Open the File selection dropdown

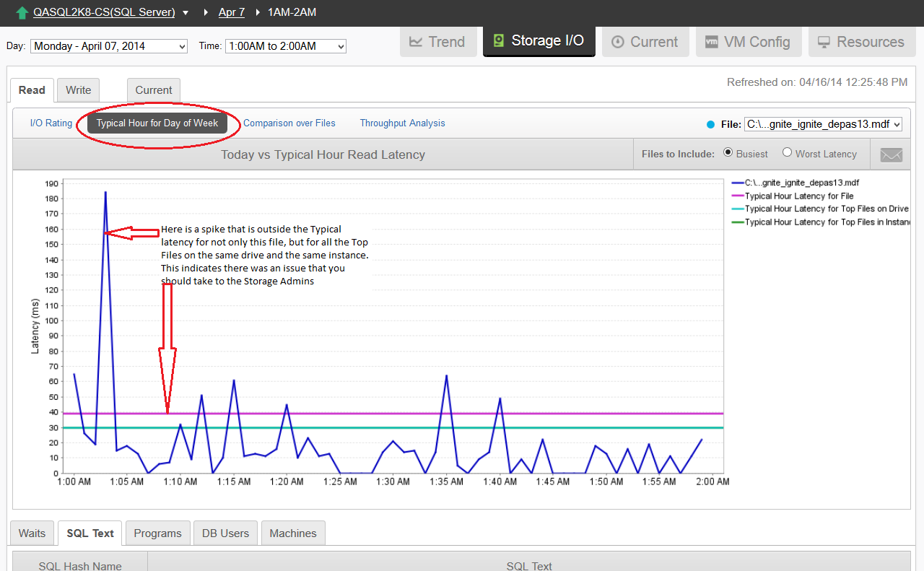pos(824,124)
